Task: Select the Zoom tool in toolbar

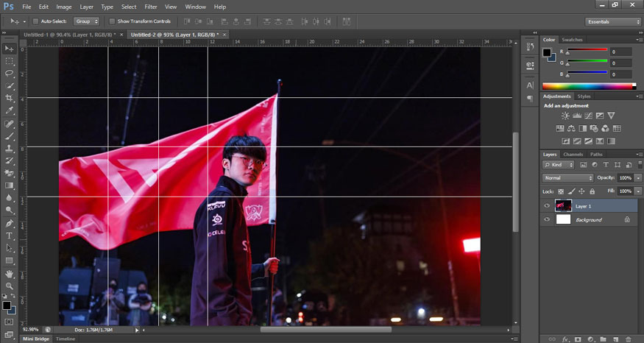Action: 9,286
